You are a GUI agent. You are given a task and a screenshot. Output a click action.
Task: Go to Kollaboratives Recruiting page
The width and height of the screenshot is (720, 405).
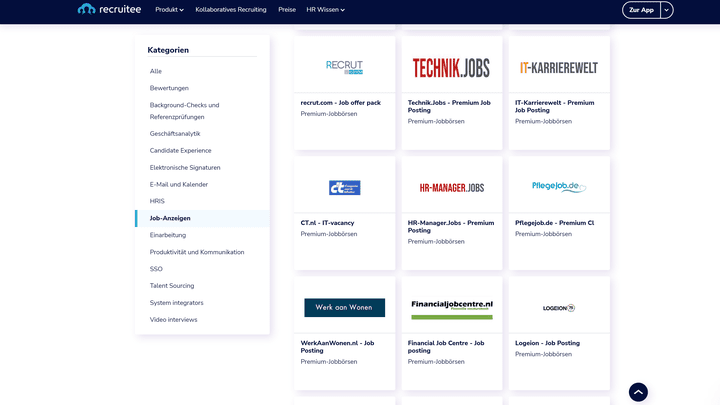point(231,10)
